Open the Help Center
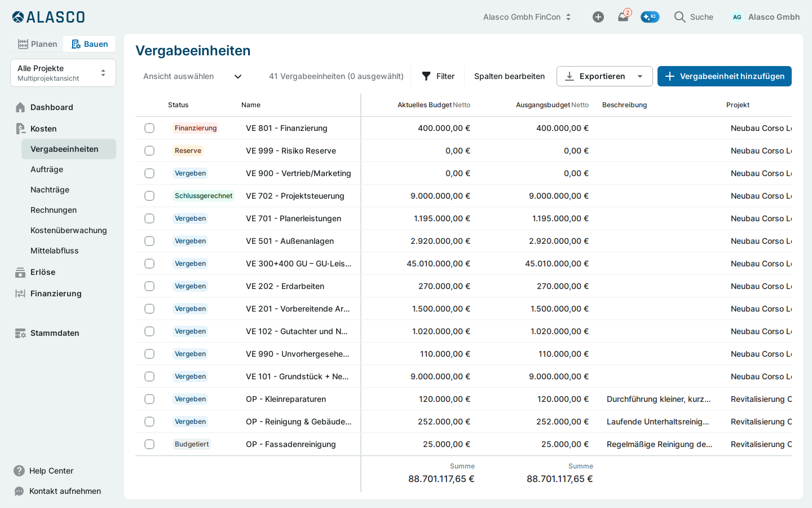 point(51,471)
